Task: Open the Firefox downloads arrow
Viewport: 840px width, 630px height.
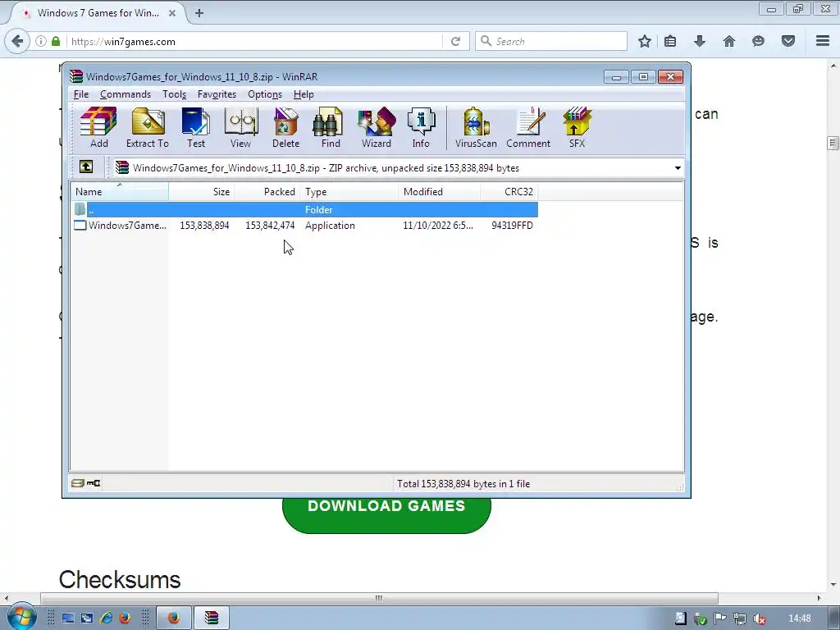Action: point(700,41)
